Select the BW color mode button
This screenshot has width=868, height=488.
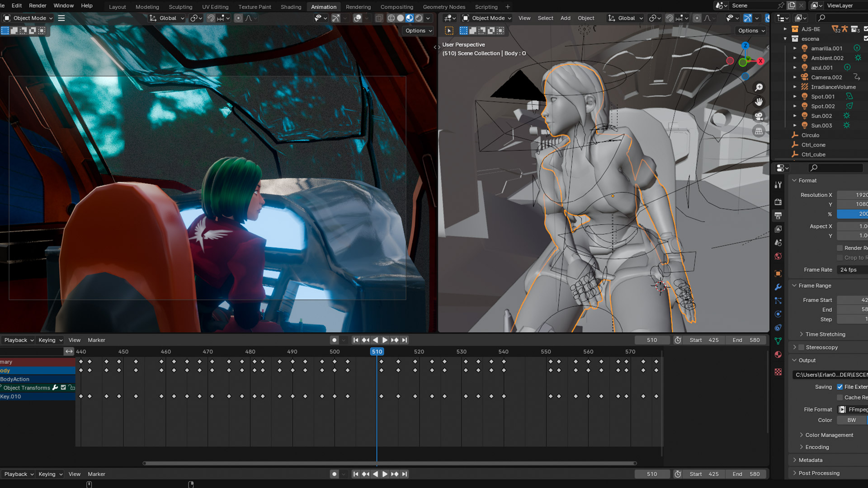coord(852,420)
